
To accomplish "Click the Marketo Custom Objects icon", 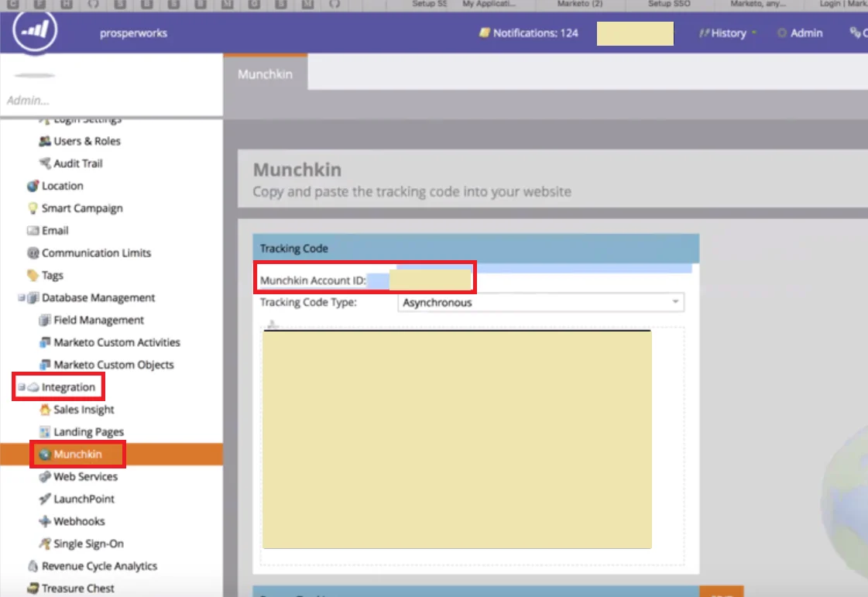I will (x=45, y=365).
